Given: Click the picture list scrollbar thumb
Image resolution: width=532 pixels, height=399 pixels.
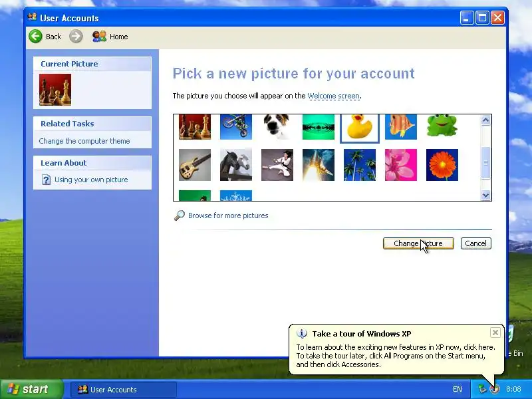Looking at the screenshot, I should pyautogui.click(x=485, y=163).
